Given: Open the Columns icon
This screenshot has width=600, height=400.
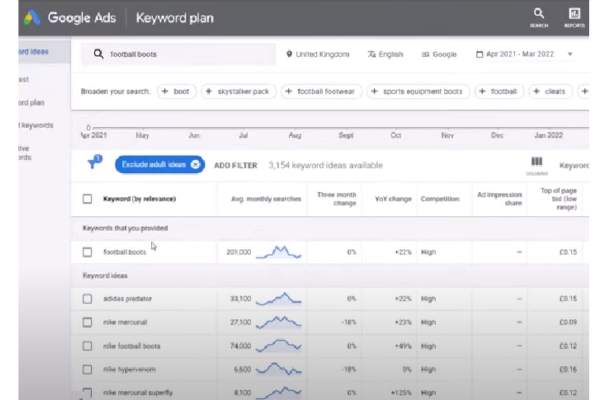Looking at the screenshot, I should [537, 161].
